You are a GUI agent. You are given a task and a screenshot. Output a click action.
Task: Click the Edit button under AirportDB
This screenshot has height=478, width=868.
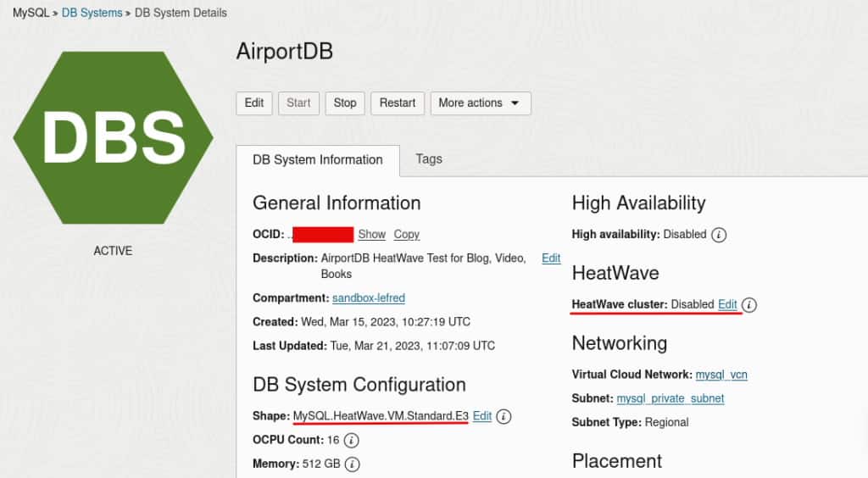(x=254, y=103)
